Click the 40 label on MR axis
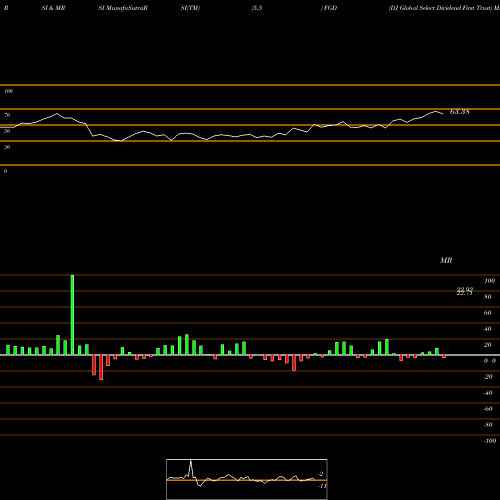500x500 pixels. click(488, 329)
